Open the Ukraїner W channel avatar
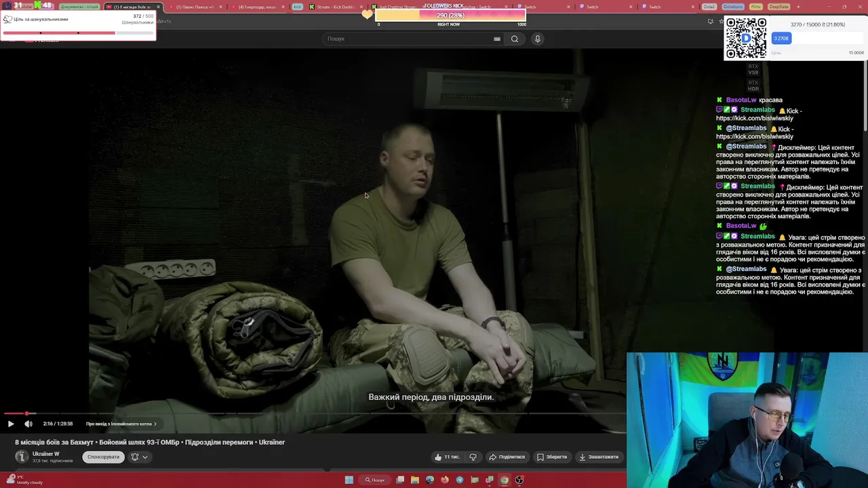868x488 pixels. pos(22,457)
